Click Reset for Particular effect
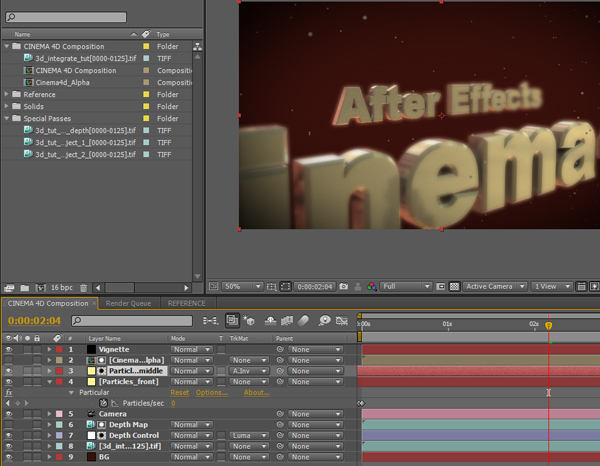 pos(180,393)
